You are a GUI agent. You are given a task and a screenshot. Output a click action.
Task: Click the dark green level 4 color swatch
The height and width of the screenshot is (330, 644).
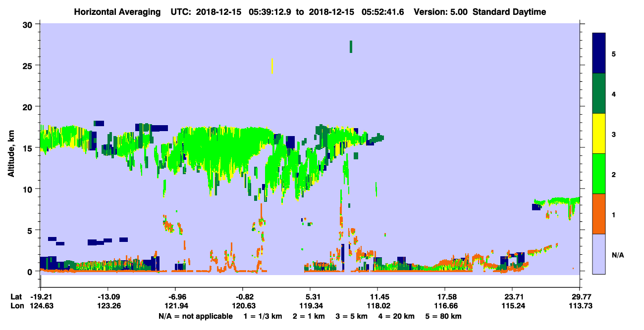(599, 94)
